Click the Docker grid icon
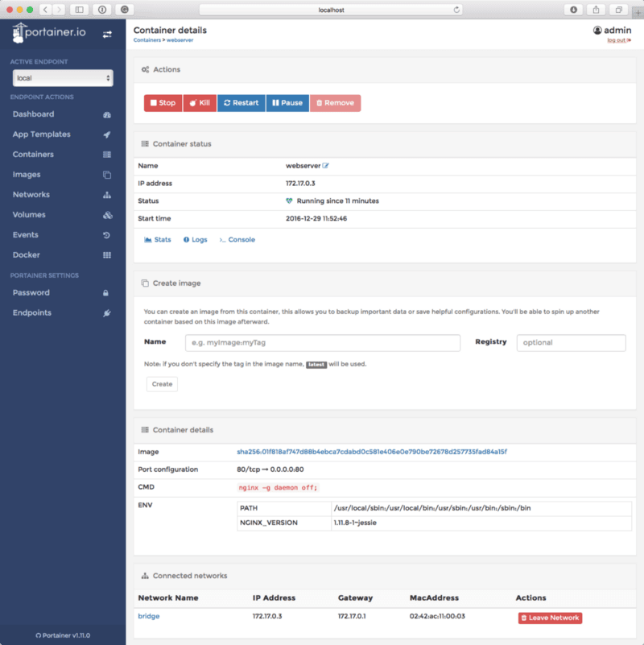The width and height of the screenshot is (644, 645). (107, 254)
